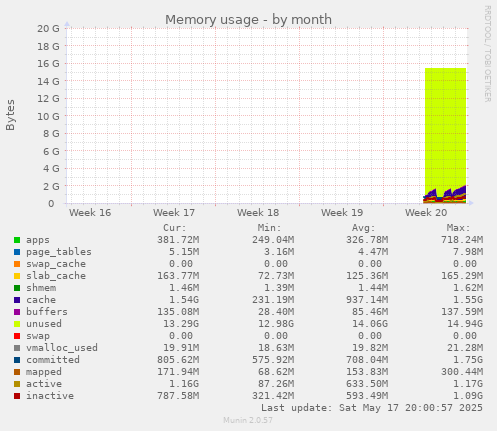Click mapped current value 171.94M
The image size is (497, 431).
coord(178,372)
